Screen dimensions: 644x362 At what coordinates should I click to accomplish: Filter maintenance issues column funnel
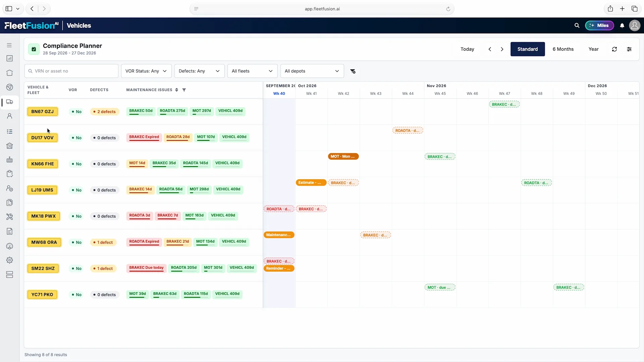[x=184, y=90]
